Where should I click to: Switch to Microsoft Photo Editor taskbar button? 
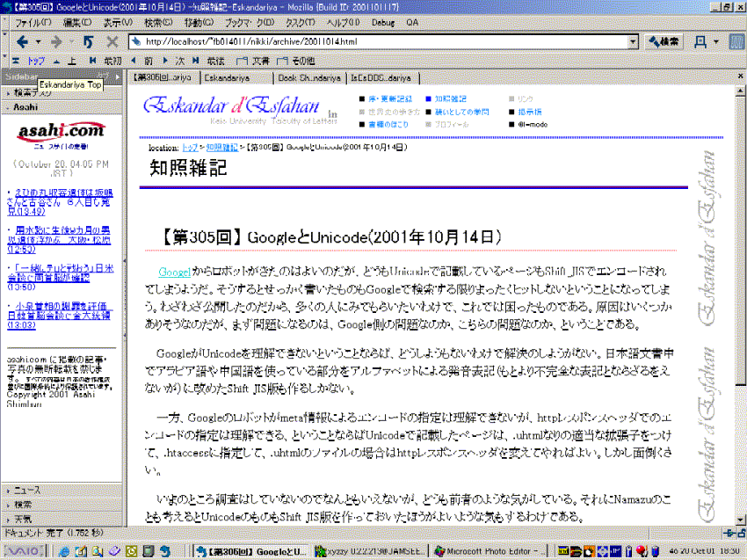489,551
